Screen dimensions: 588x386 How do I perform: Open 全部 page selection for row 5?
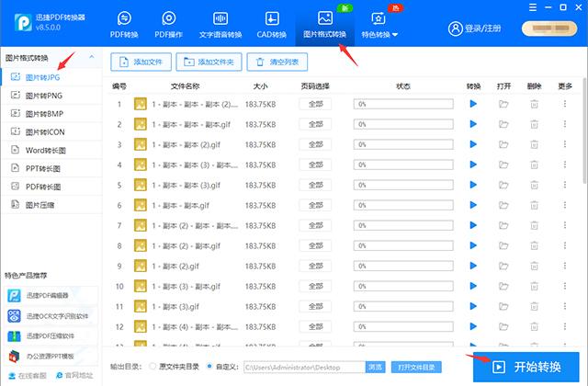315,185
